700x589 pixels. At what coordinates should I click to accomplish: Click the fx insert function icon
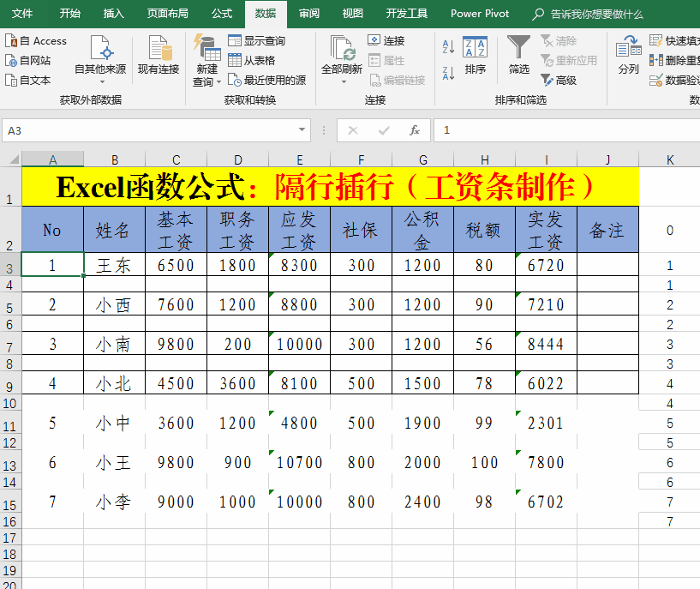[415, 130]
